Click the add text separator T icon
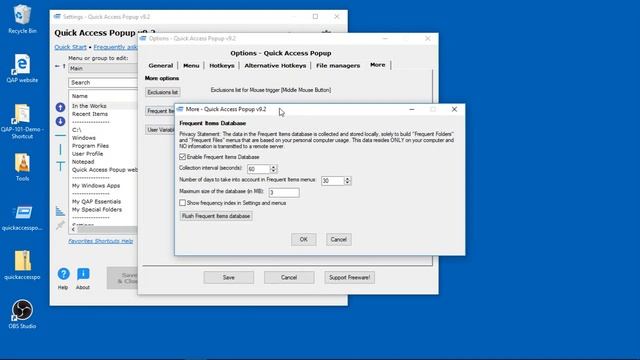The width and height of the screenshot is (640, 360). 60,166
